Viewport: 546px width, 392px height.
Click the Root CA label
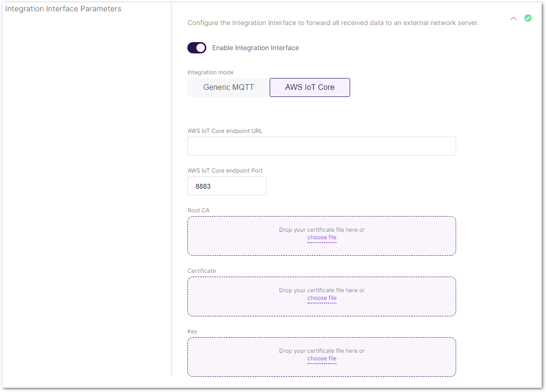coord(198,210)
